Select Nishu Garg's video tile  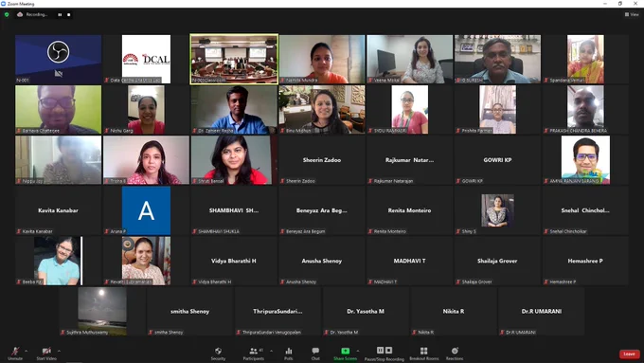click(x=146, y=109)
